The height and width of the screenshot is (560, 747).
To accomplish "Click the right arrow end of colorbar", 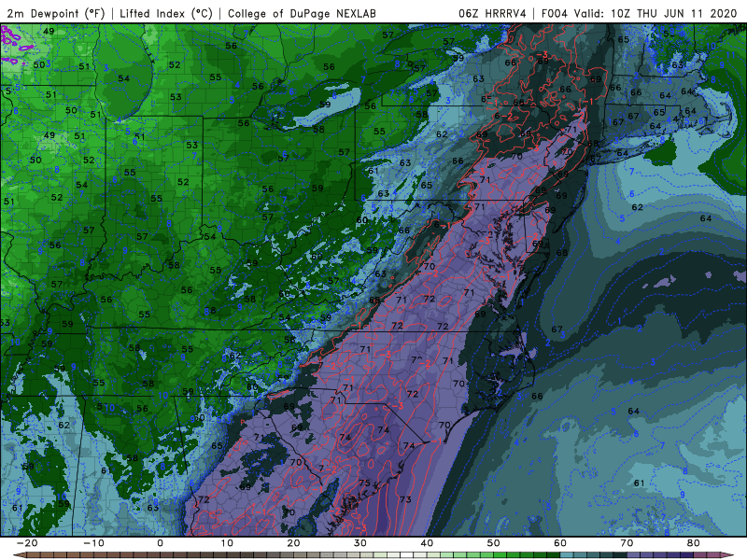I will [728, 555].
